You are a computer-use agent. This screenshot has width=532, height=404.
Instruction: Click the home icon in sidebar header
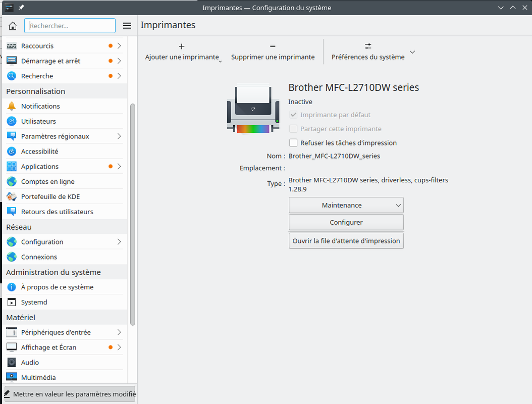click(13, 26)
